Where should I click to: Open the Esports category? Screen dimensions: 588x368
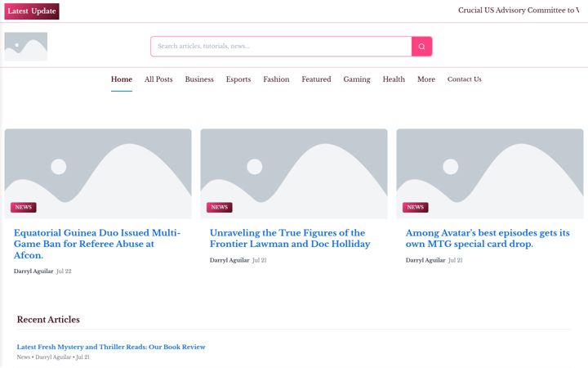(x=238, y=79)
